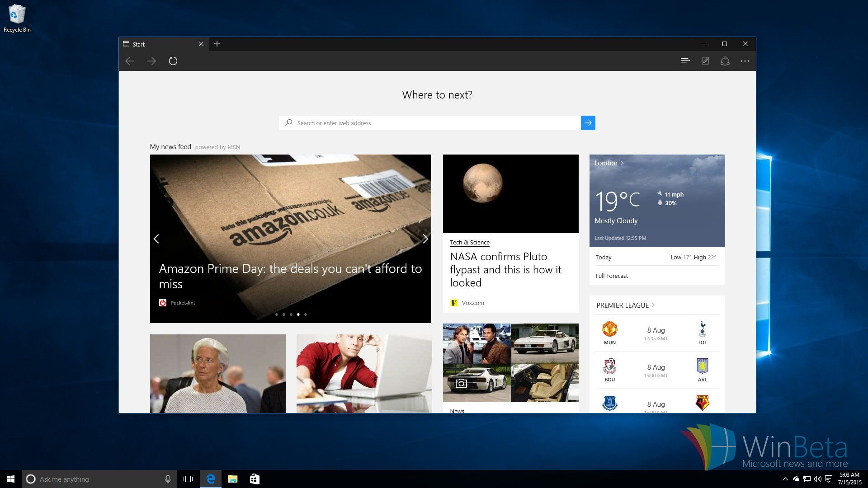Click the magnifier icon in the search box
This screenshot has height=488, width=868.
[x=288, y=122]
